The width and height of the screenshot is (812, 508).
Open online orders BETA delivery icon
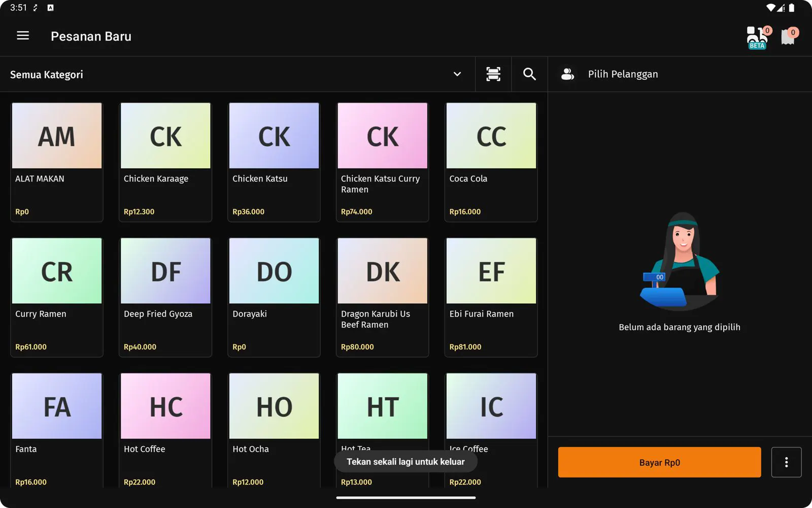[x=757, y=37]
